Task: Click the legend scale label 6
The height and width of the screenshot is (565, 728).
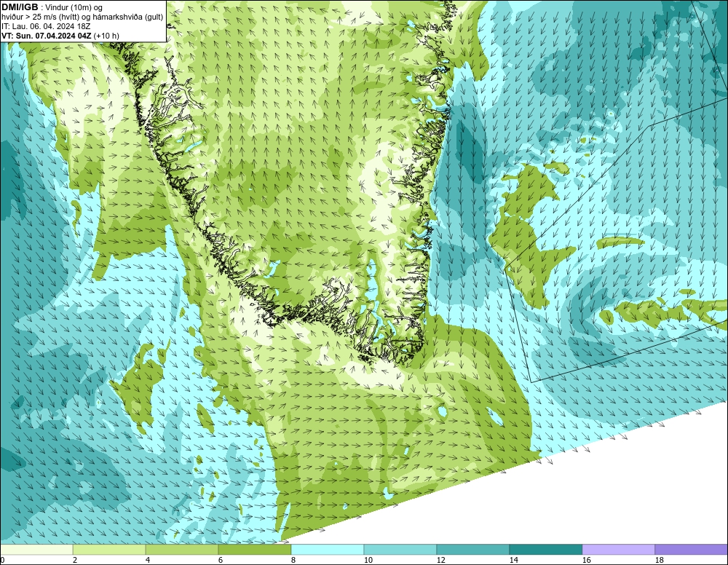Action: pos(221,560)
